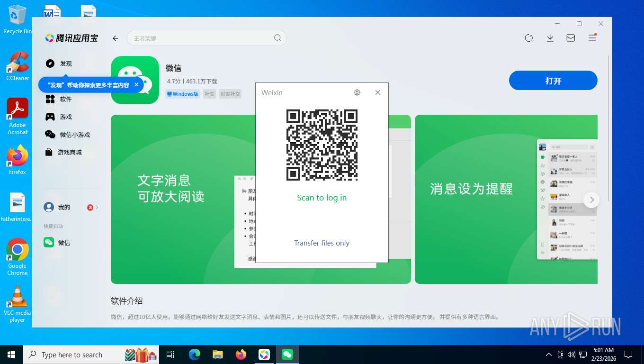Open Task View in the taskbar
Image resolution: width=644 pixels, height=364 pixels.
tap(170, 355)
